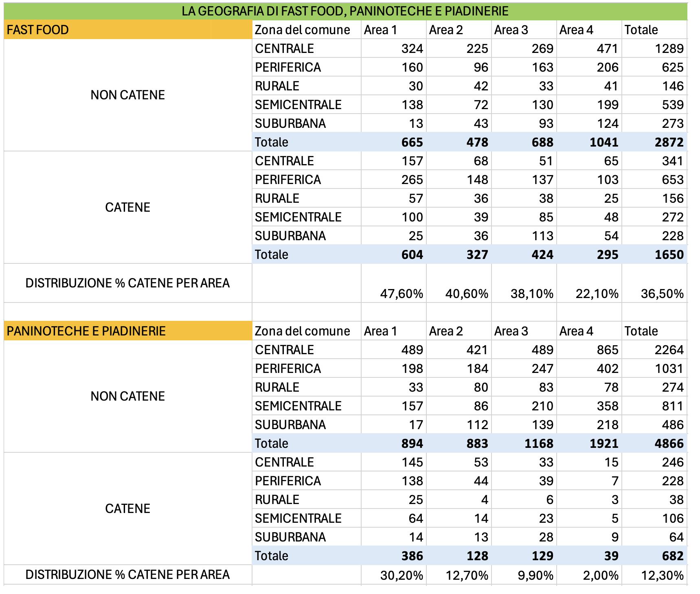Screen dimensions: 700x594
Task: Select Area 4 header in Fast Food section
Action: tap(589, 30)
